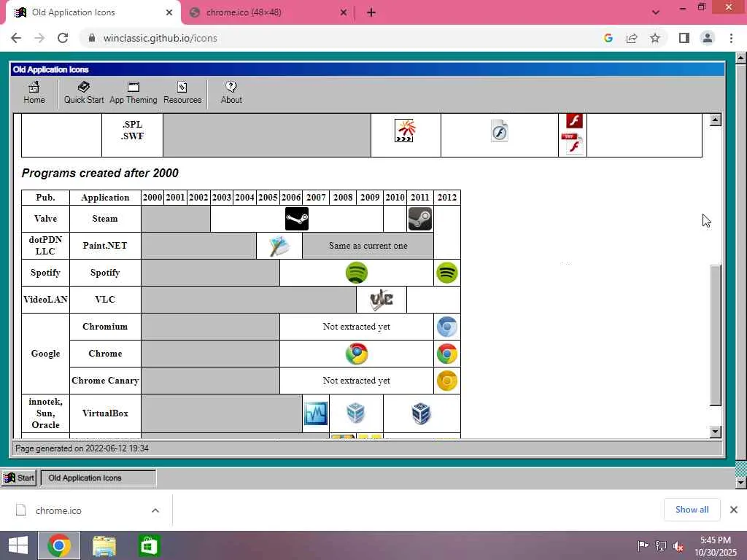Viewport: 747px width, 560px height.
Task: Click Chromium 'Not extracted yet' cell
Action: coord(356,327)
